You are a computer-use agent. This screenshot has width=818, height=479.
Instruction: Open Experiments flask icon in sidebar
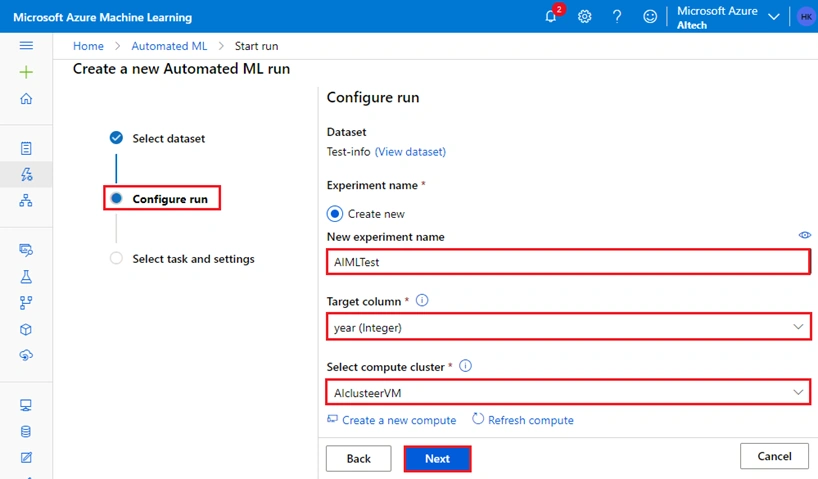click(x=26, y=277)
